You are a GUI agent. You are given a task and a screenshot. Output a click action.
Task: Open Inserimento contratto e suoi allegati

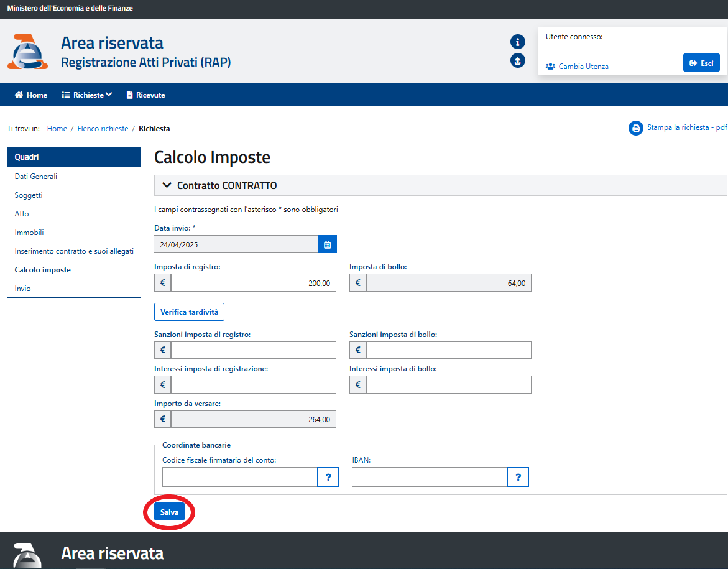pyautogui.click(x=74, y=251)
